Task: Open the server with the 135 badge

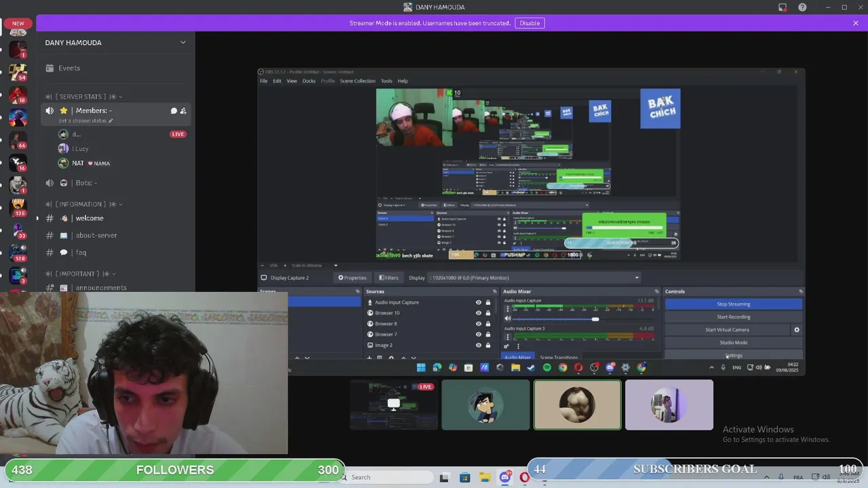Action: pyautogui.click(x=18, y=207)
